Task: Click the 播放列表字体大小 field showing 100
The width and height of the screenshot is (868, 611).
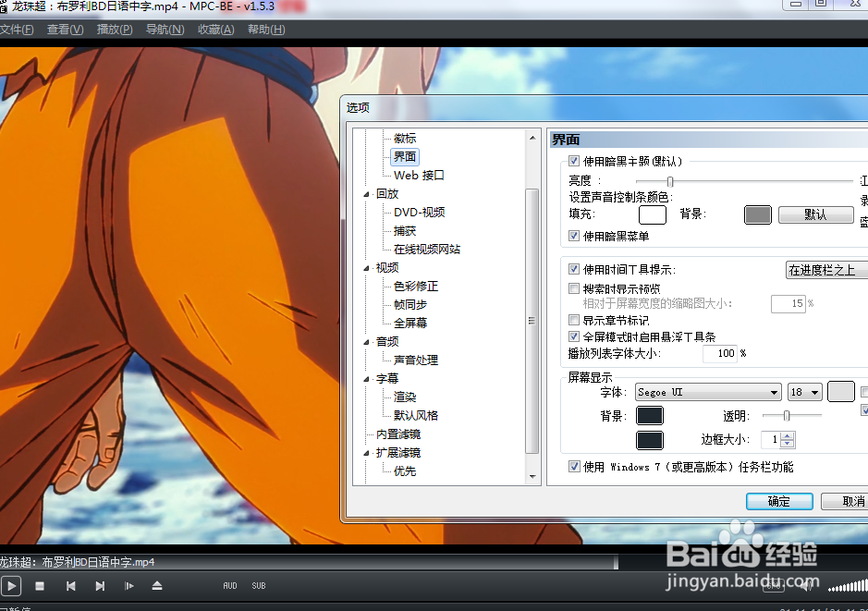Action: 720,353
